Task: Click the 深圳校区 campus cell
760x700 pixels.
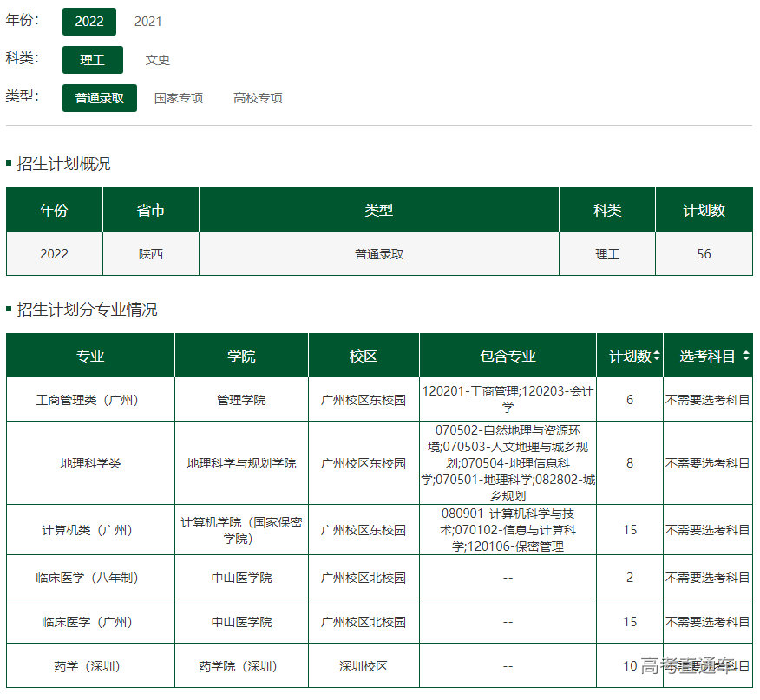Action: click(x=363, y=665)
